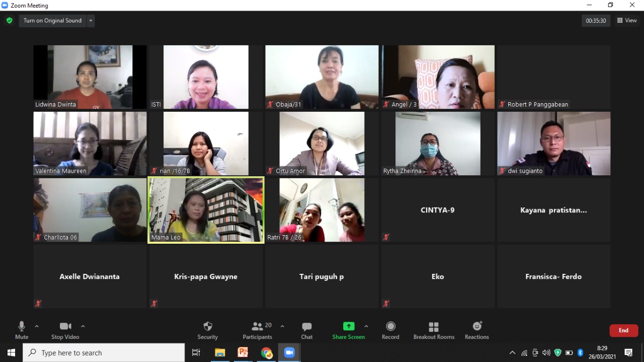Open the Reactions picker
644x362 pixels.
(x=477, y=330)
